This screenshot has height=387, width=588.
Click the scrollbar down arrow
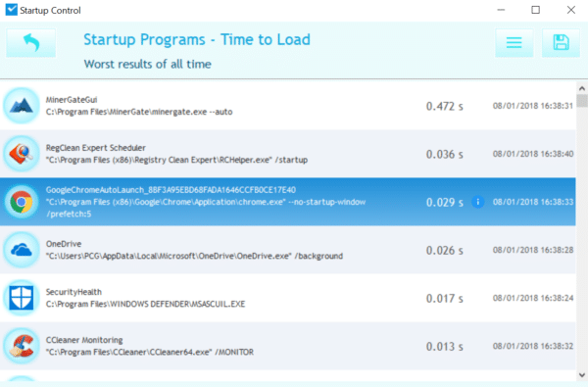pos(581,374)
